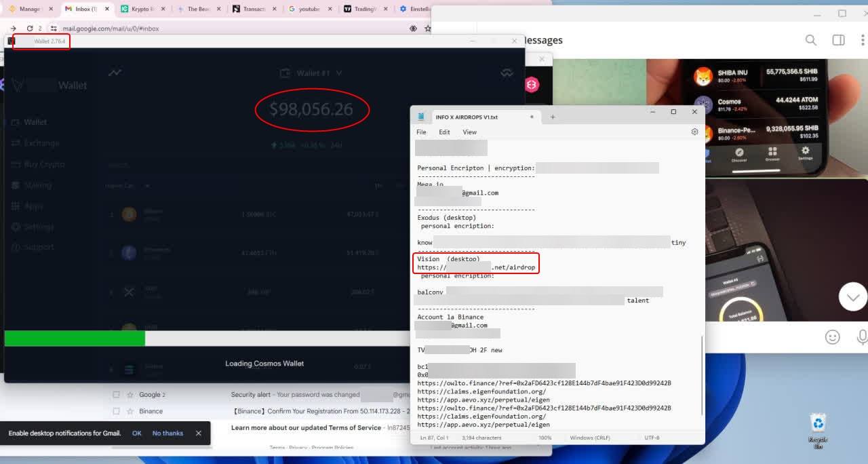Close the Krypto browser tab

point(162,9)
